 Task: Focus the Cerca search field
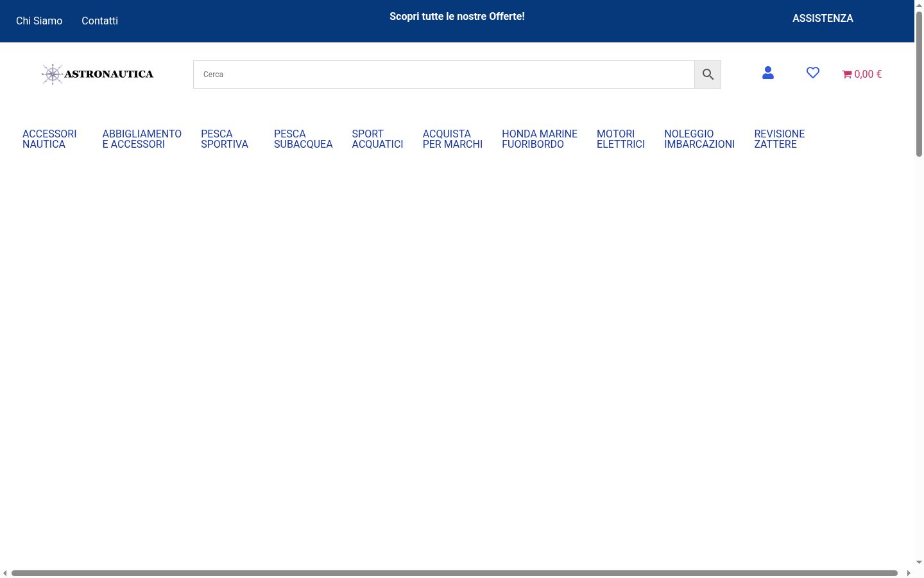click(444, 74)
